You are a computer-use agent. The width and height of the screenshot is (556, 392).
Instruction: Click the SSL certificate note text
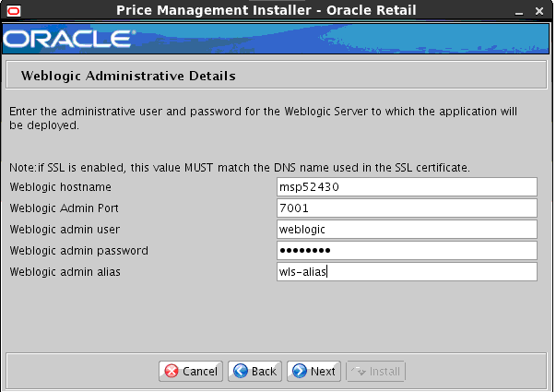pos(240,168)
